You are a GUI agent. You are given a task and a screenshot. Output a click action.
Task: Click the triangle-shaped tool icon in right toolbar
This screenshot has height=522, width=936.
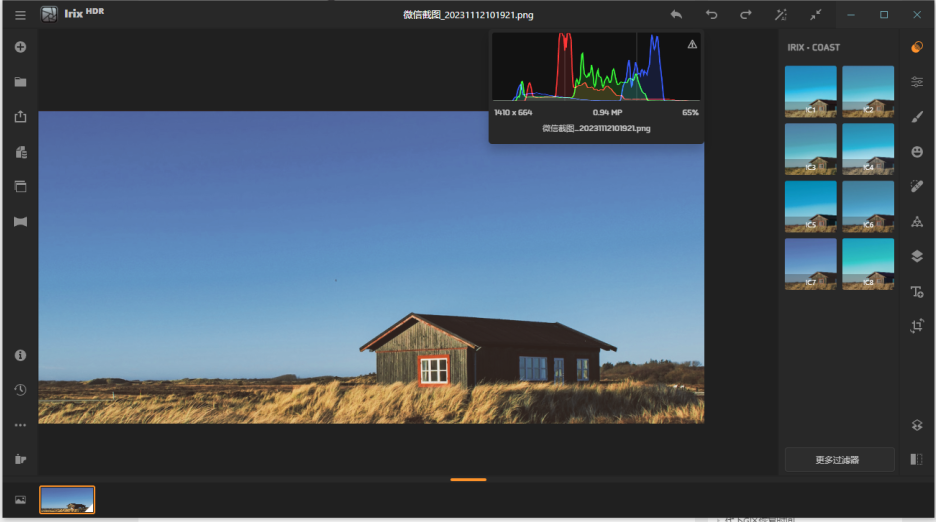[x=917, y=222]
